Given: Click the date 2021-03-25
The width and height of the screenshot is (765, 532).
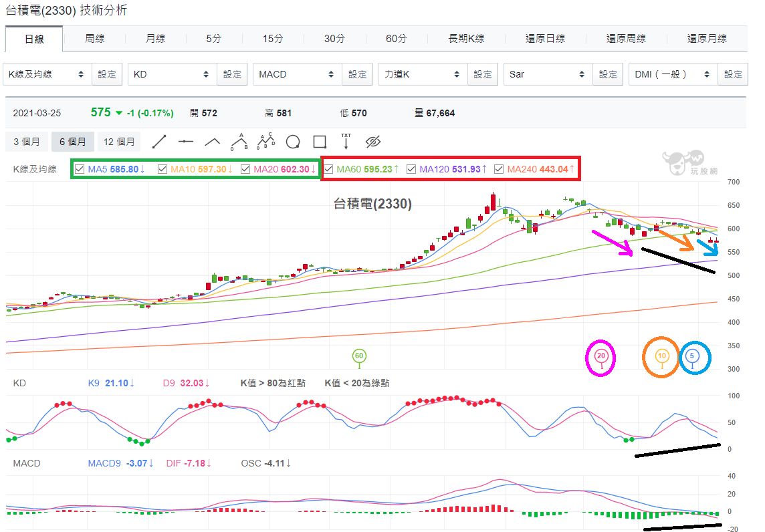Looking at the screenshot, I should pos(37,113).
